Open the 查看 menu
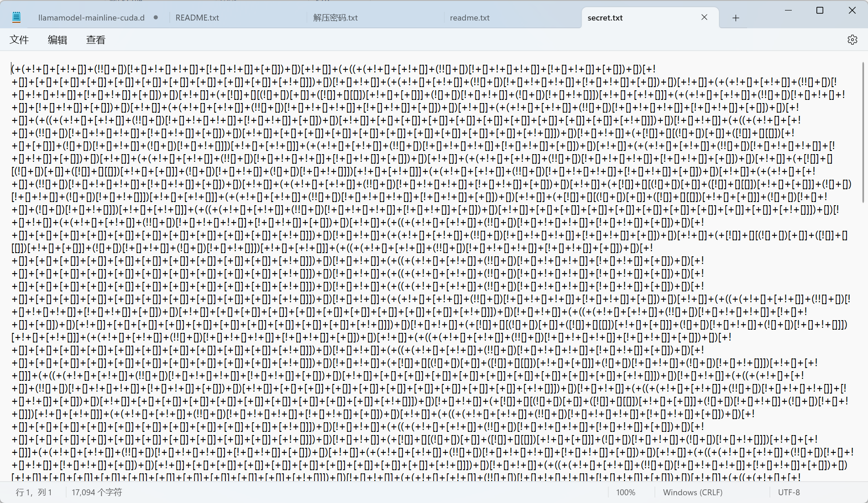The image size is (868, 503). [x=96, y=40]
